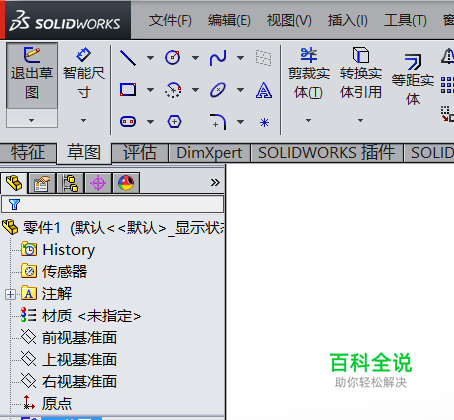Select the Spline sketch tool

[x=218, y=58]
